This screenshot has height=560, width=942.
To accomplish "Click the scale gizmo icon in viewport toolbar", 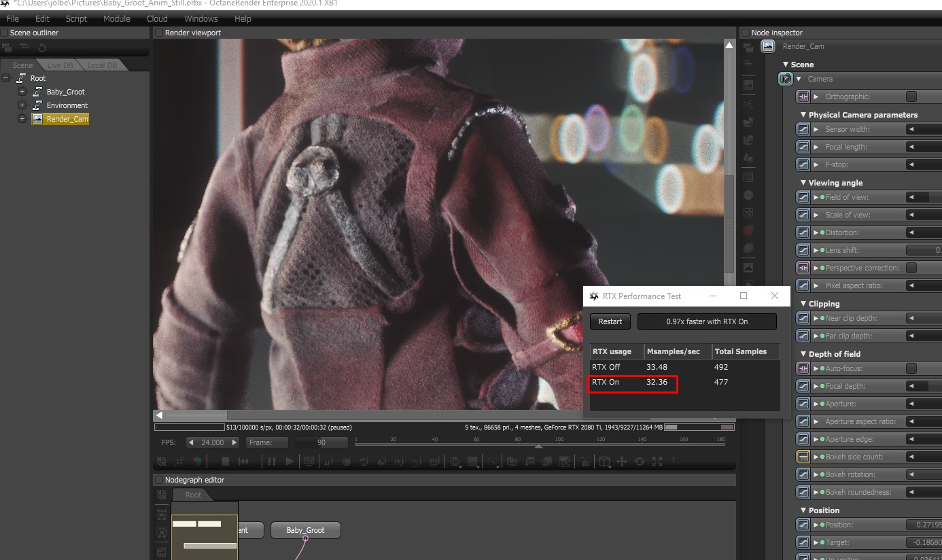I will point(657,461).
